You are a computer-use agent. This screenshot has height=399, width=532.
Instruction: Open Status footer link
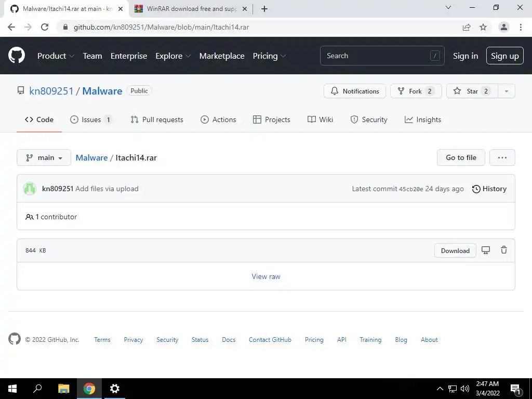(x=200, y=340)
